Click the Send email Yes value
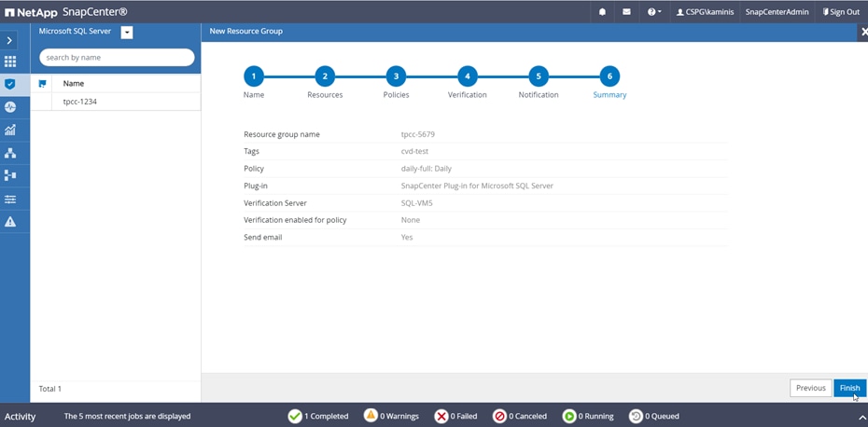 407,238
